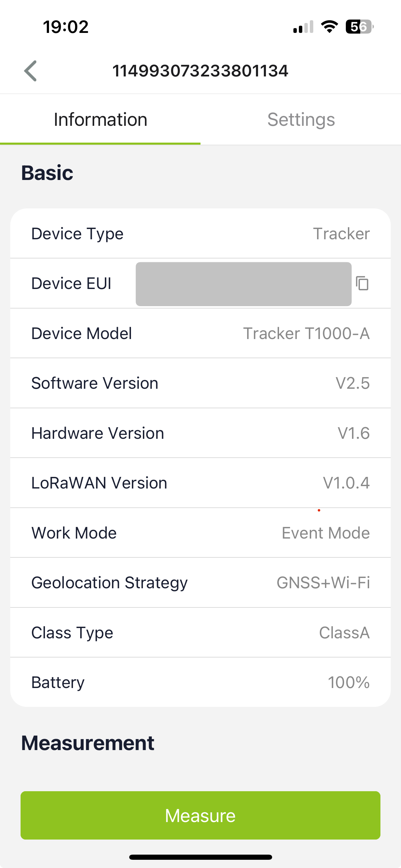Tap the LoRaWAN Version V1.0.4 row
The height and width of the screenshot is (868, 401).
tap(200, 483)
